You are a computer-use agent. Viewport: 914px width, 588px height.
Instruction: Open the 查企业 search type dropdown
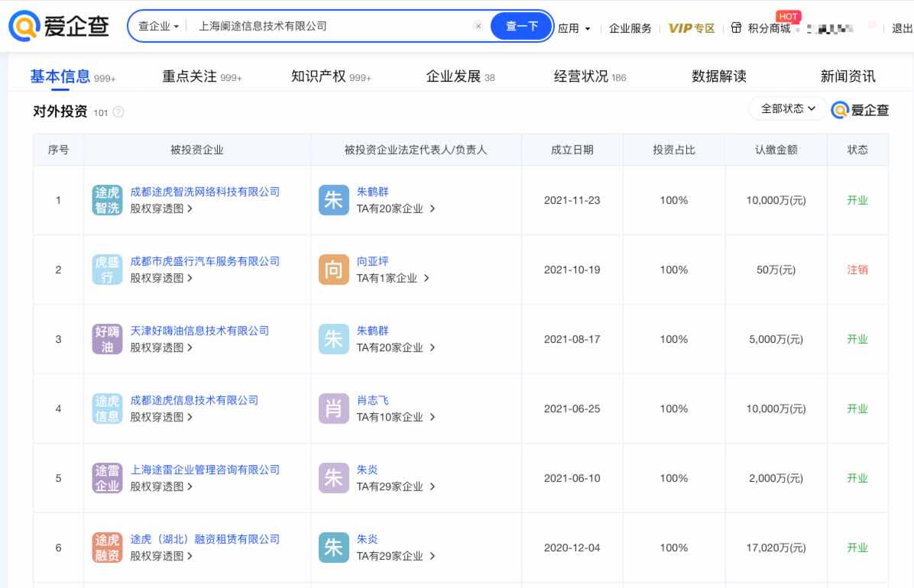click(158, 26)
